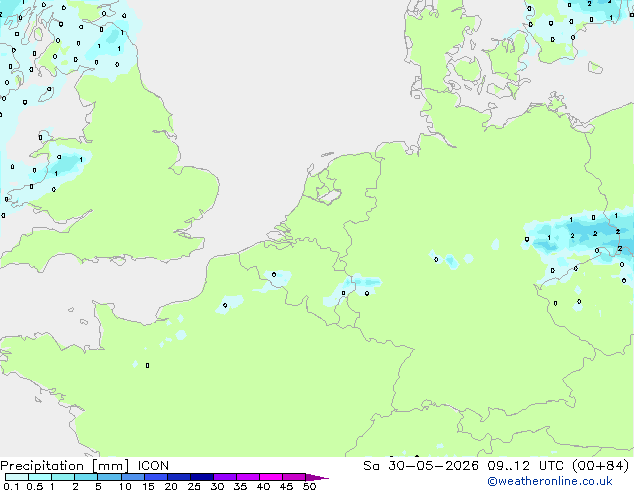Click the 10 to 15 mm legend swatch
Viewport: 634px width, 490px height.
(x=132, y=477)
